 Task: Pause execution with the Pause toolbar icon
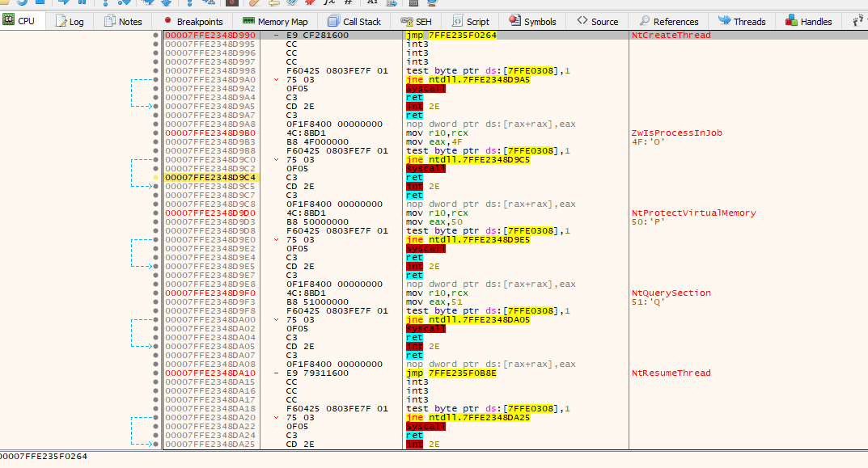[x=83, y=5]
